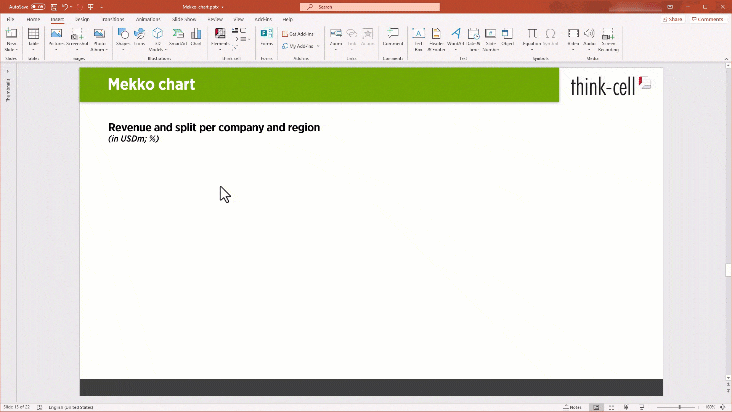Insert a Table from the ribbon

click(x=34, y=35)
